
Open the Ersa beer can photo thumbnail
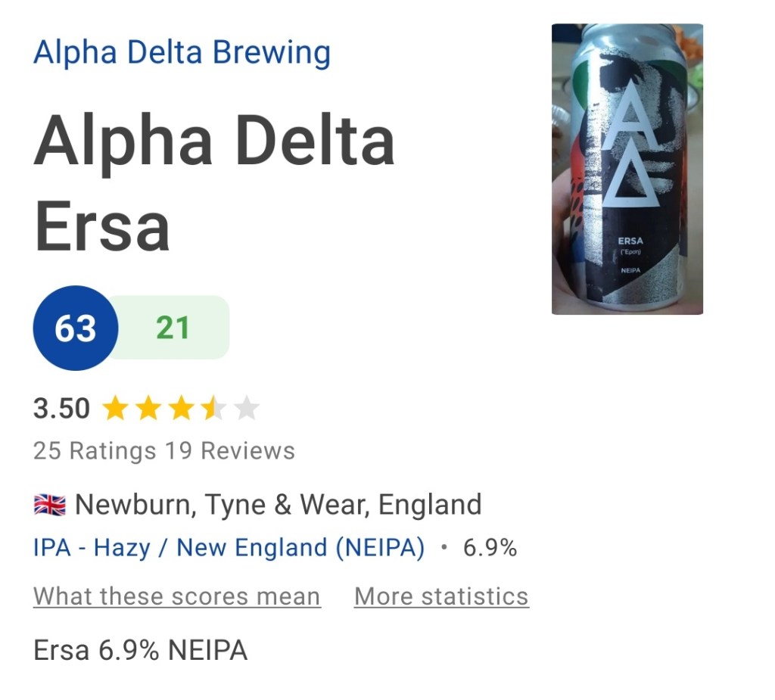point(627,169)
